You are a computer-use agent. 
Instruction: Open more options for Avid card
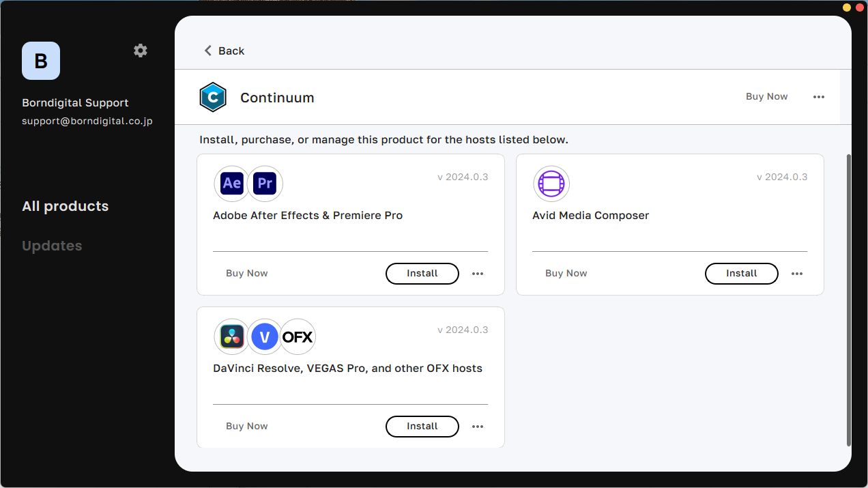[797, 274]
